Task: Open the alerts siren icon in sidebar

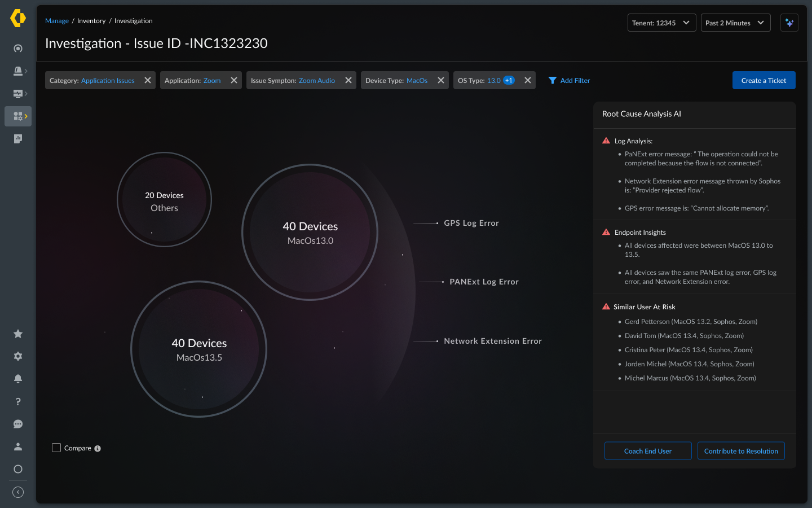Action: 18,71
